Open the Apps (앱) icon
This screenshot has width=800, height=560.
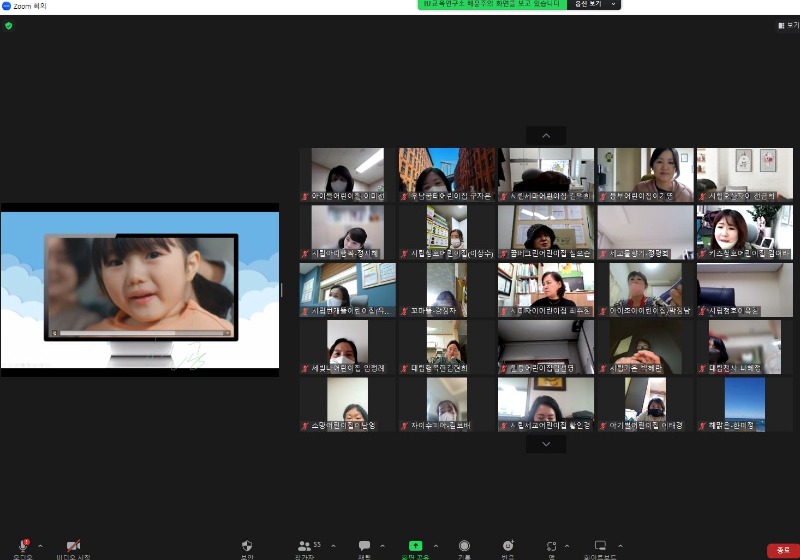click(551, 547)
